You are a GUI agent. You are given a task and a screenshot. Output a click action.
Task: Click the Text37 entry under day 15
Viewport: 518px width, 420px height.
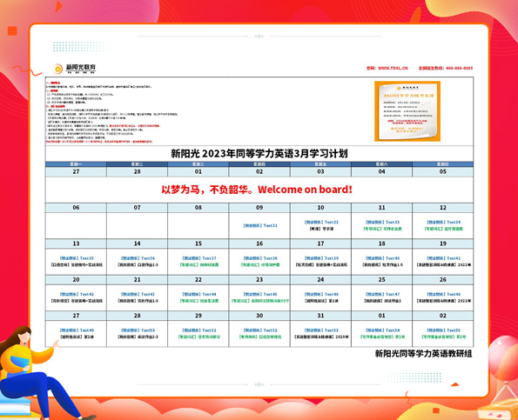pos(199,258)
